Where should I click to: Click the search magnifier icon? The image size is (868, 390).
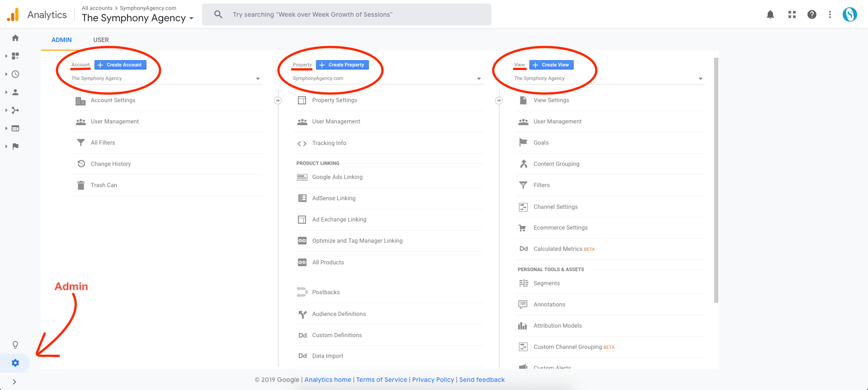[x=218, y=14]
